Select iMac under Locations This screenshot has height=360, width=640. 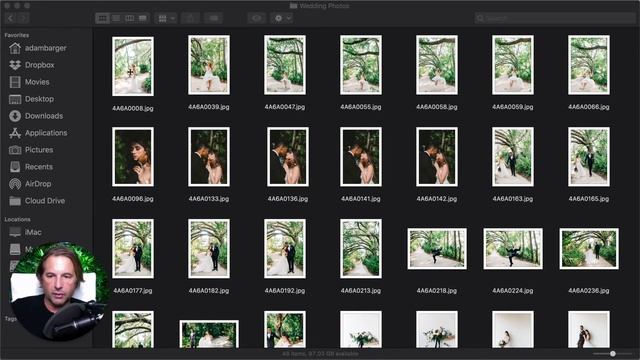pyautogui.click(x=25, y=232)
